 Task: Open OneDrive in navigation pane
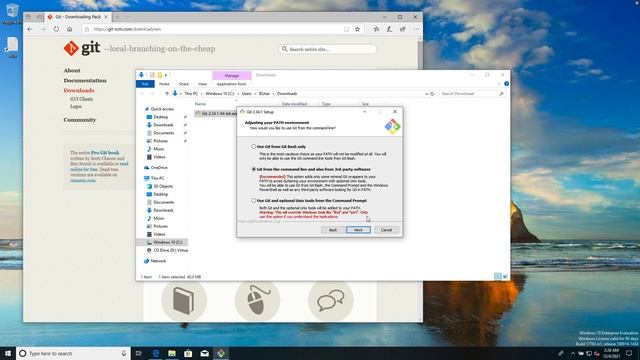[159, 167]
